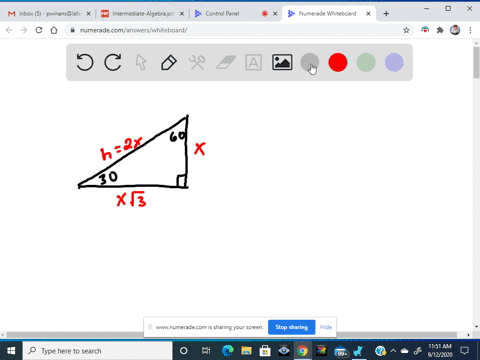This screenshot has width=480, height=360.
Task: Show hidden system tray icons
Action: (393, 351)
